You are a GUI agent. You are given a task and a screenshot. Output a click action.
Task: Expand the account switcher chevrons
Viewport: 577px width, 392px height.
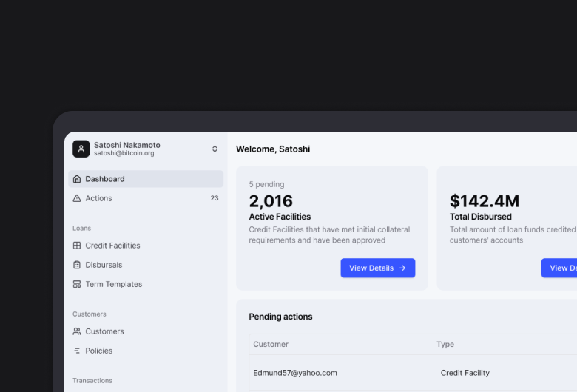[x=215, y=149]
